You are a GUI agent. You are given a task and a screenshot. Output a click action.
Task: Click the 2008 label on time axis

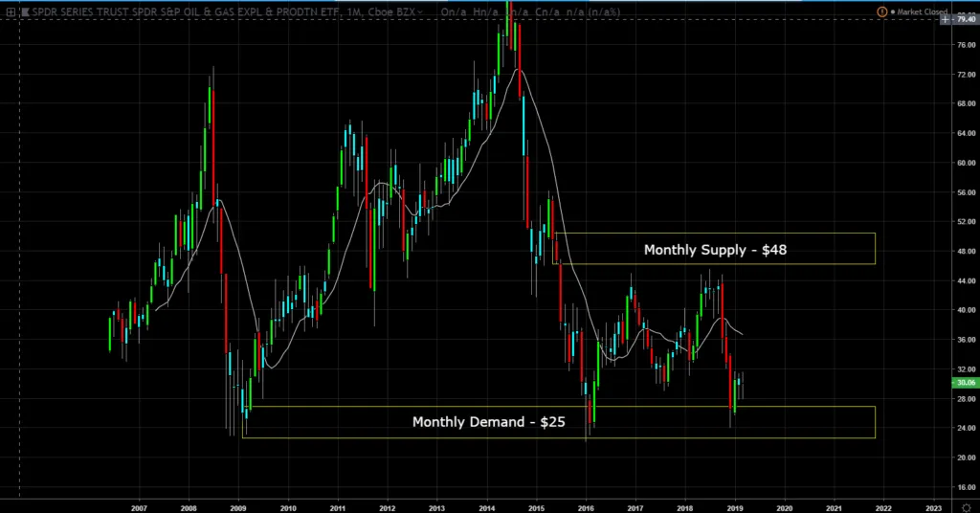pos(189,508)
